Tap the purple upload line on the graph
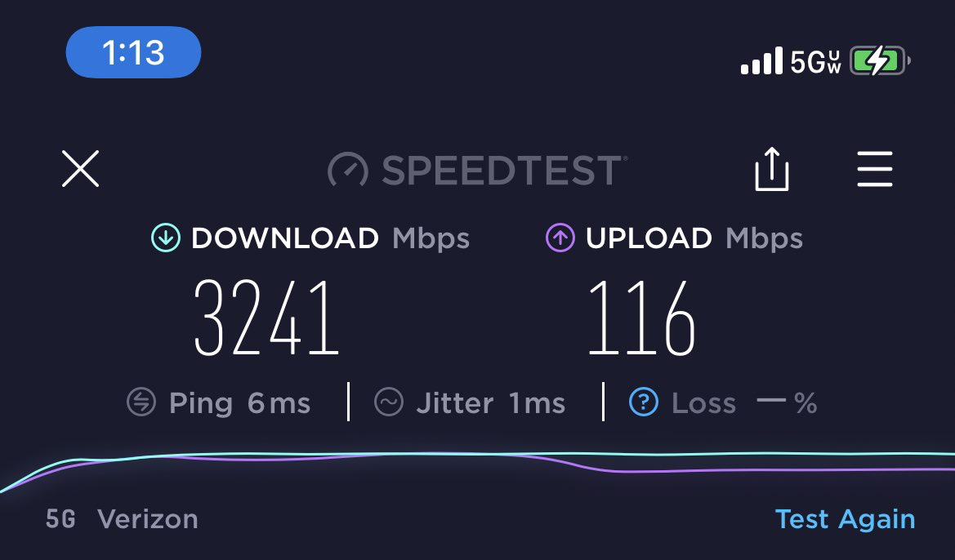955x560 pixels. (731, 470)
